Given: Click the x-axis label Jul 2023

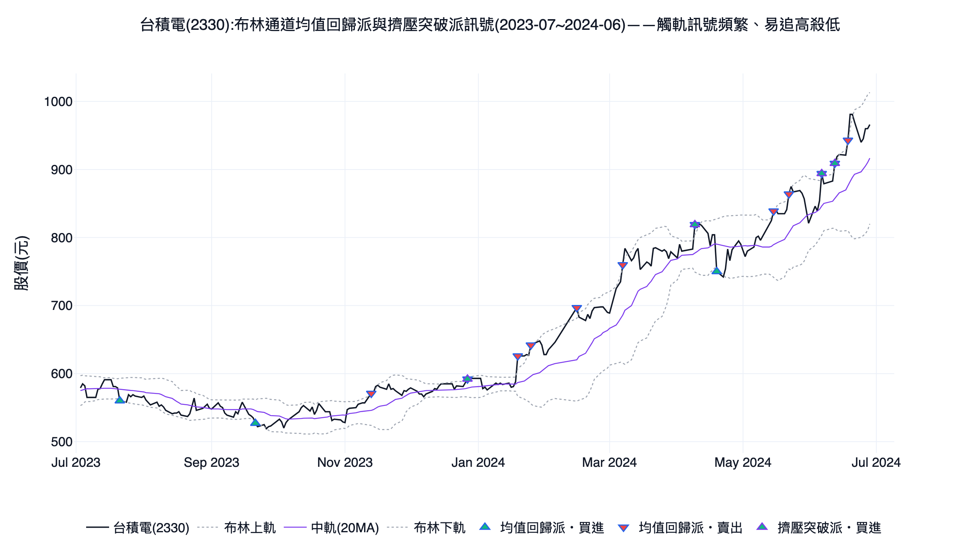Looking at the screenshot, I should click(x=76, y=463).
